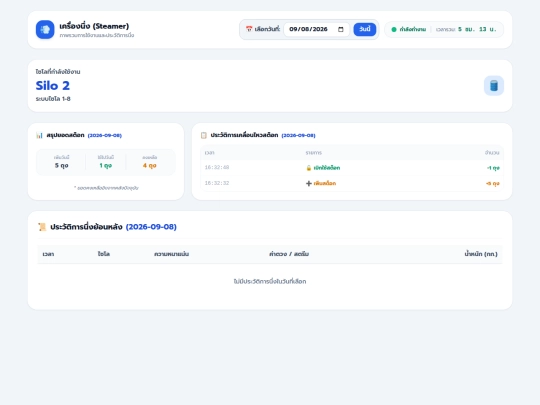Open the date picker calendar icon
The width and height of the screenshot is (540, 405).
point(341,29)
